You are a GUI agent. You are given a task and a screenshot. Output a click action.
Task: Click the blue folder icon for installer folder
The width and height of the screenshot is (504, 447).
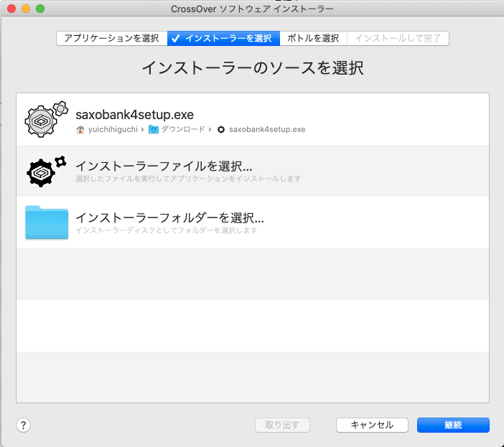[47, 222]
